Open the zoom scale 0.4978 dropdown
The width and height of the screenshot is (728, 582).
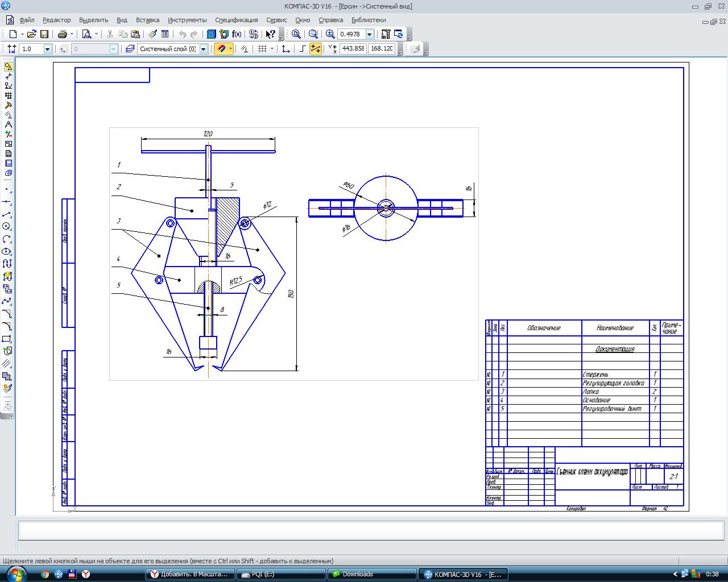point(369,34)
